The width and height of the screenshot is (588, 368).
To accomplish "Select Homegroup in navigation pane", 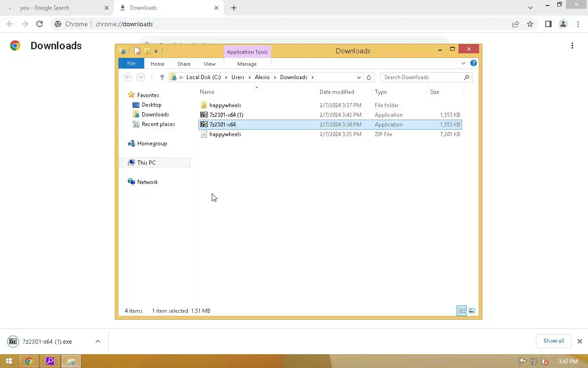I will pyautogui.click(x=152, y=144).
